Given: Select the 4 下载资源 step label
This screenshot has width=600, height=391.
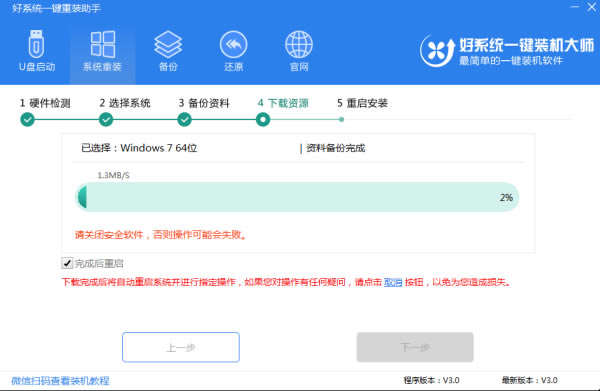Looking at the screenshot, I should (283, 103).
